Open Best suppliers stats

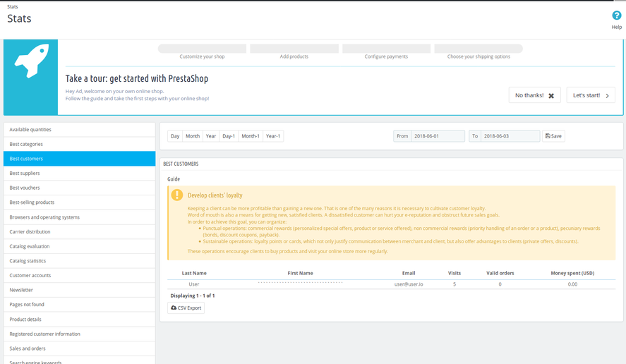pos(80,174)
